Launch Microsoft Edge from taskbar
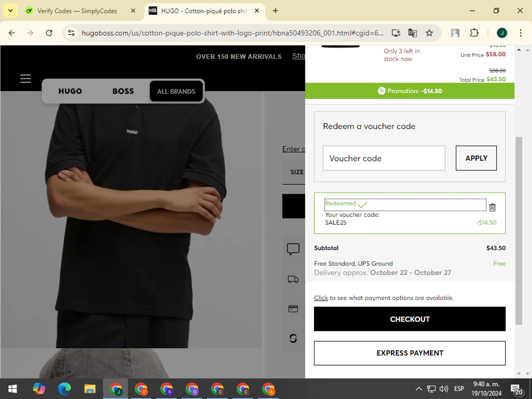Screen dimensions: 532x399 [x=65, y=389]
